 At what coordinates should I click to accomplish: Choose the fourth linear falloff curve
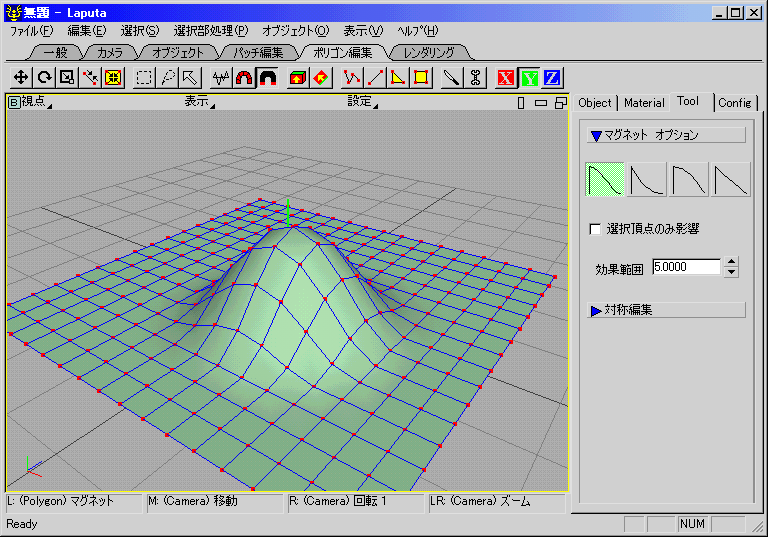click(731, 179)
